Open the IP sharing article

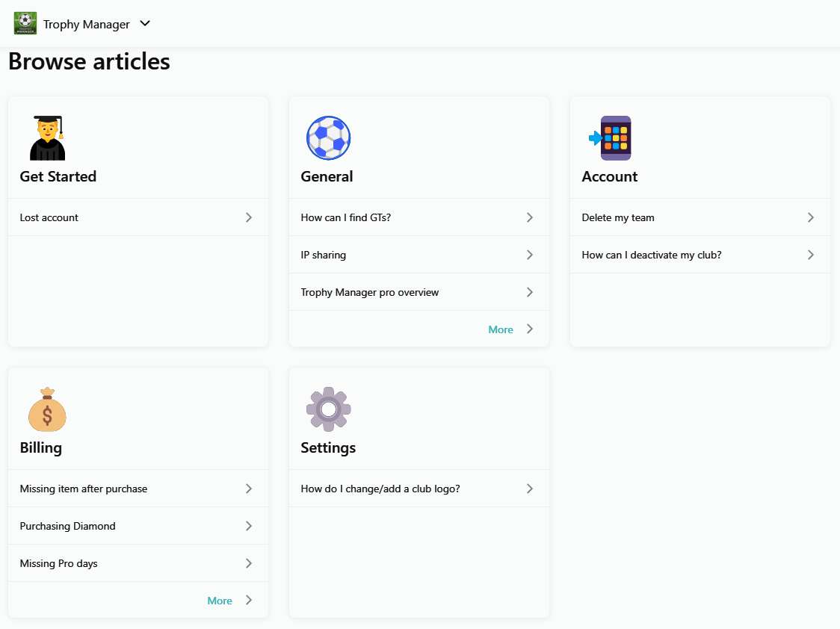click(419, 255)
